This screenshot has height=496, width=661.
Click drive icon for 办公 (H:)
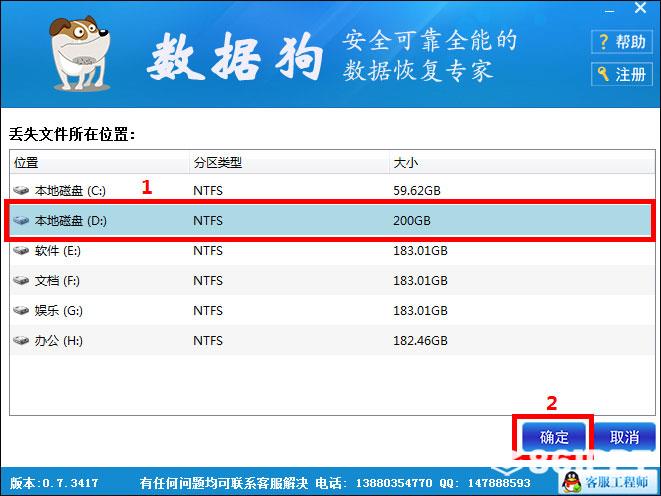[21, 340]
